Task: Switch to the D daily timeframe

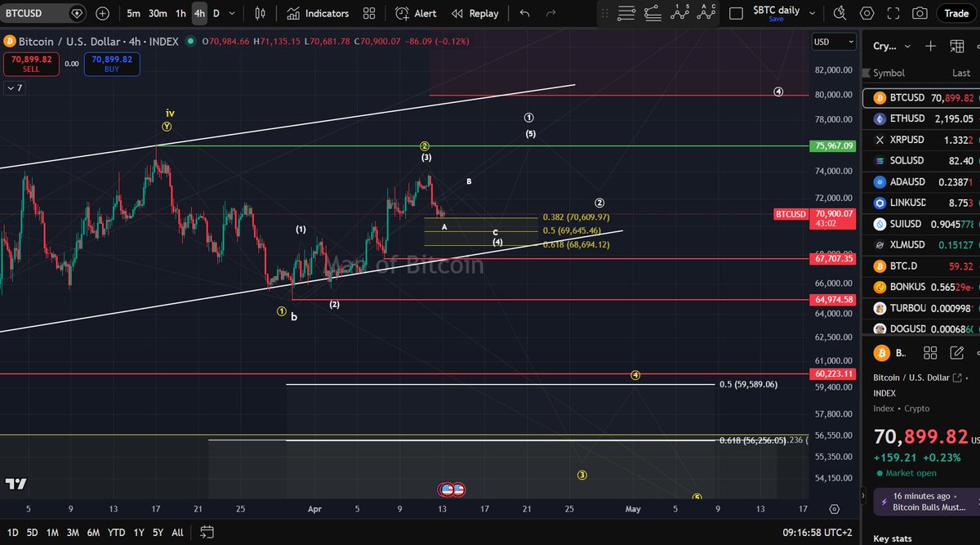Action: click(216, 14)
